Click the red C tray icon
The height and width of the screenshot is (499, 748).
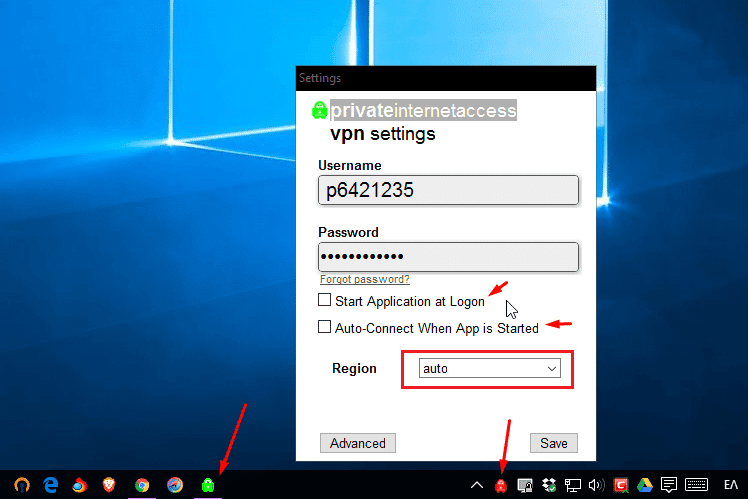(621, 486)
